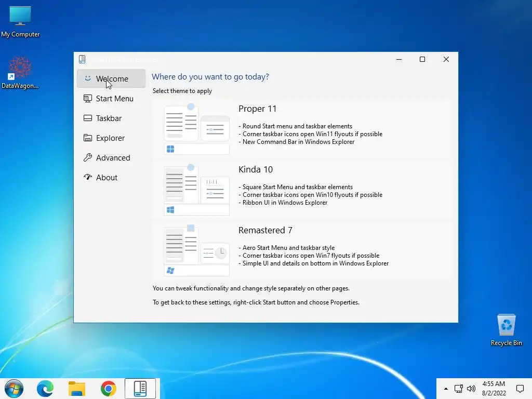
Task: Show the About page
Action: coord(111,177)
